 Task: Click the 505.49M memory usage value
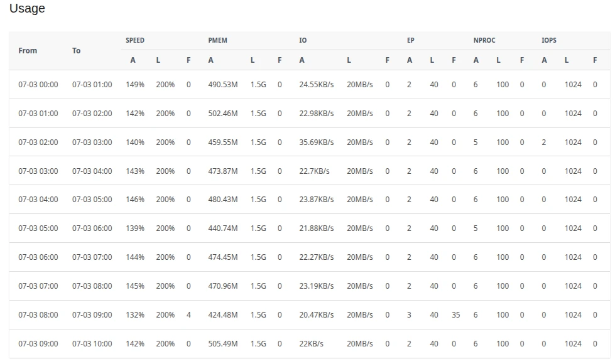point(223,344)
